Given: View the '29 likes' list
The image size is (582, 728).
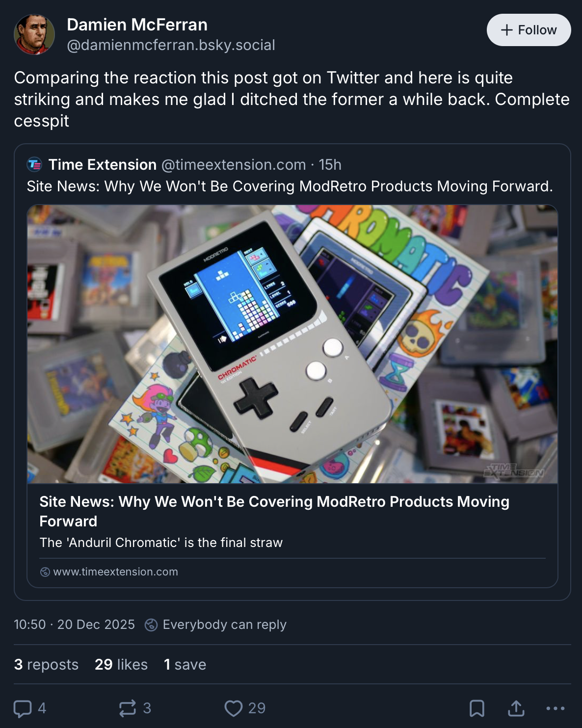Looking at the screenshot, I should pyautogui.click(x=121, y=665).
